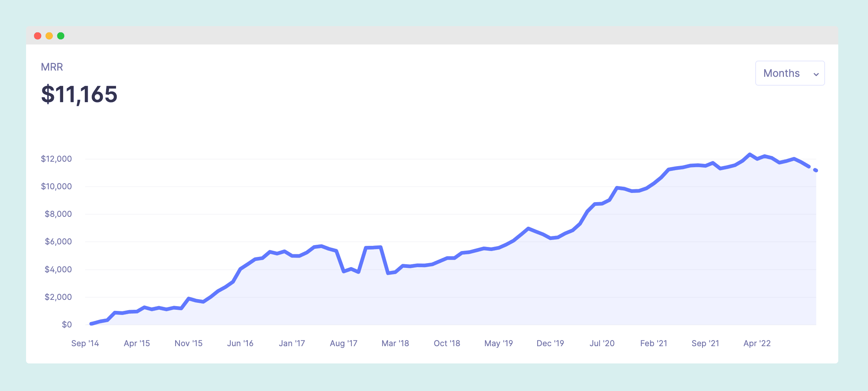The image size is (868, 391).
Task: Expand the time granularity selector
Action: coord(789,73)
